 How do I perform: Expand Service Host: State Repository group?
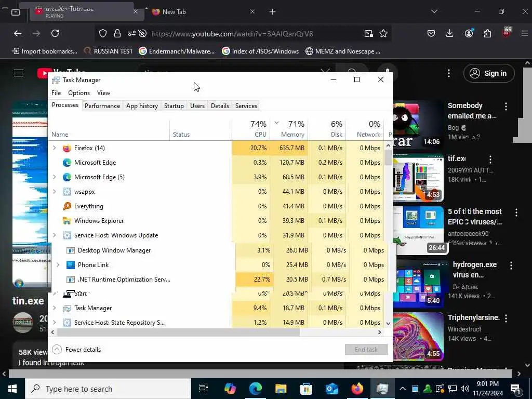[x=54, y=322]
